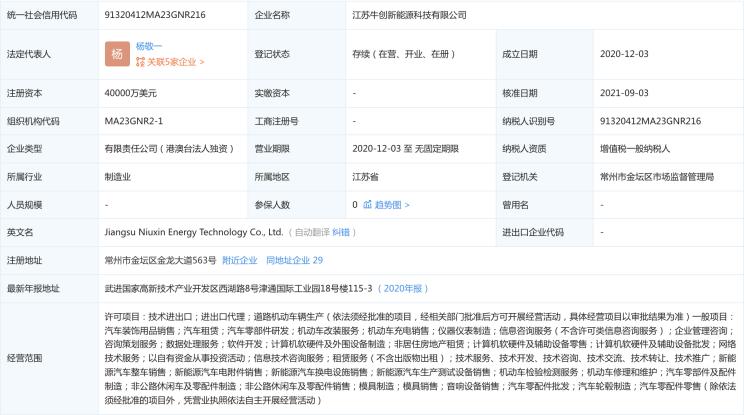Click the trend chart icon next to 参保人数

(x=367, y=205)
